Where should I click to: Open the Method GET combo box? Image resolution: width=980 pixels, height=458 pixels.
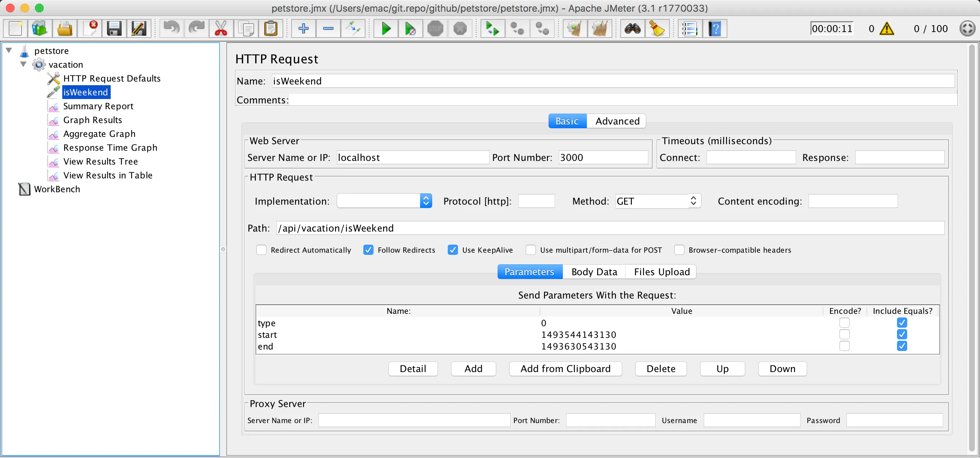[693, 201]
